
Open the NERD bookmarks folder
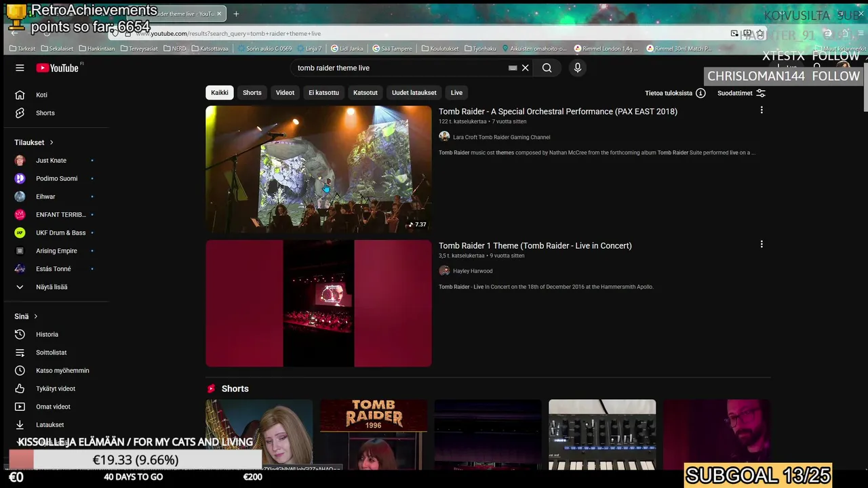[174, 49]
